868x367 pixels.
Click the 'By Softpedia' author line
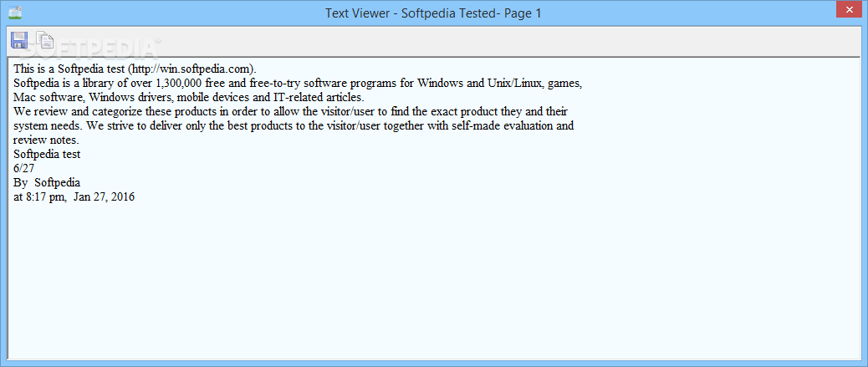tap(47, 182)
